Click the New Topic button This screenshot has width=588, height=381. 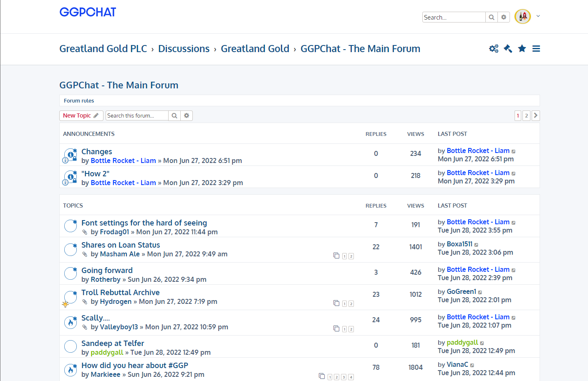pyautogui.click(x=81, y=115)
